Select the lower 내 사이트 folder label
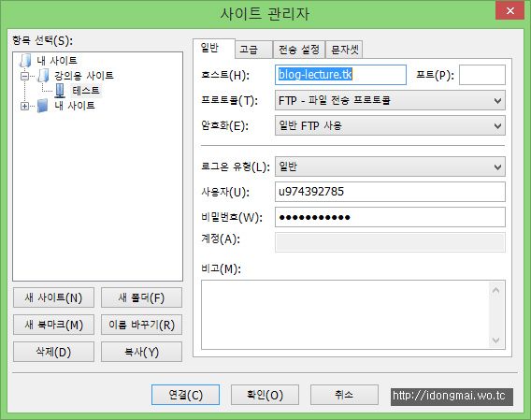 75,106
